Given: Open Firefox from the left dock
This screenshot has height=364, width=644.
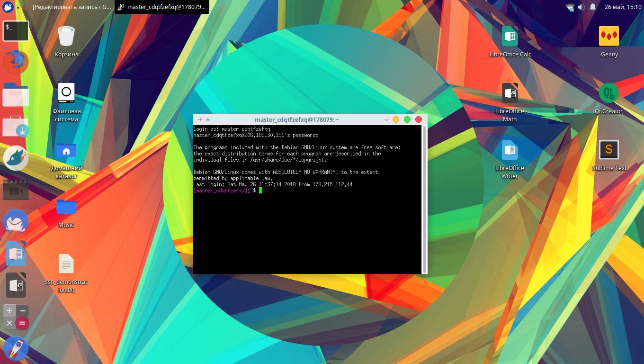Looking at the screenshot, I should click(x=16, y=62).
